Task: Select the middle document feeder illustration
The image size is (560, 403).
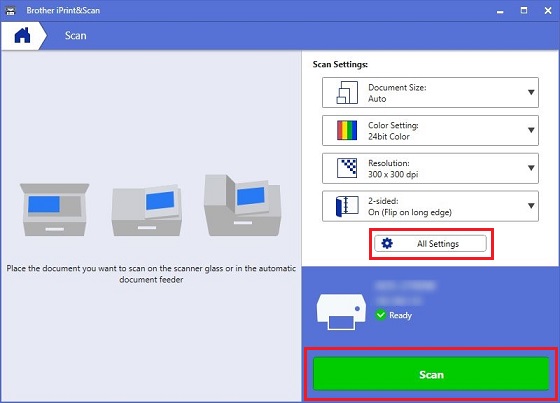Action: pos(146,210)
